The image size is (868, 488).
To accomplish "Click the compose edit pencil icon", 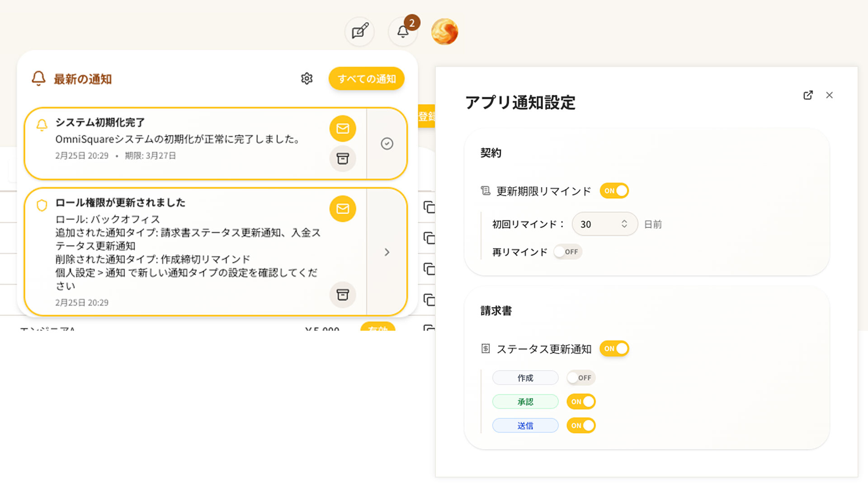I will [x=360, y=32].
